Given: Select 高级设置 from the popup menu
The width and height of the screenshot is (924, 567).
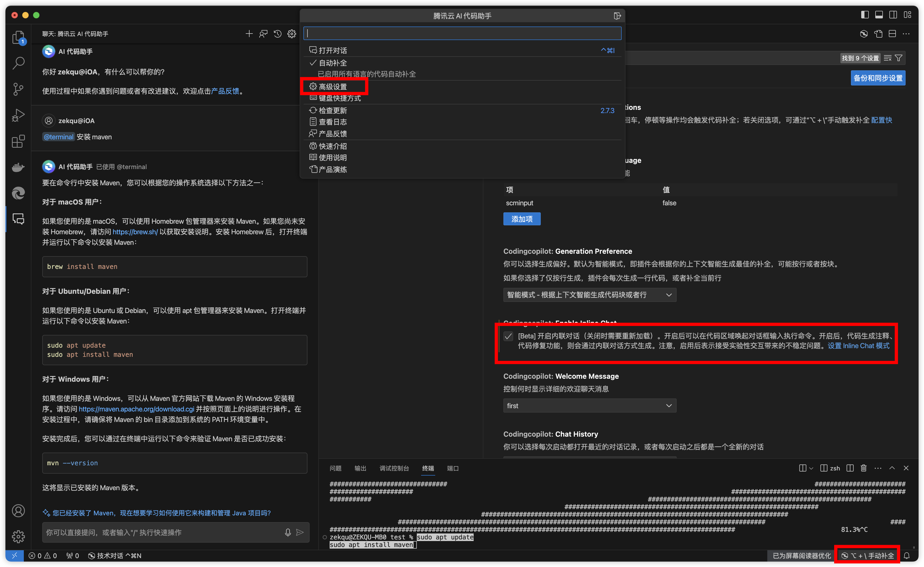Looking at the screenshot, I should pos(462,87).
